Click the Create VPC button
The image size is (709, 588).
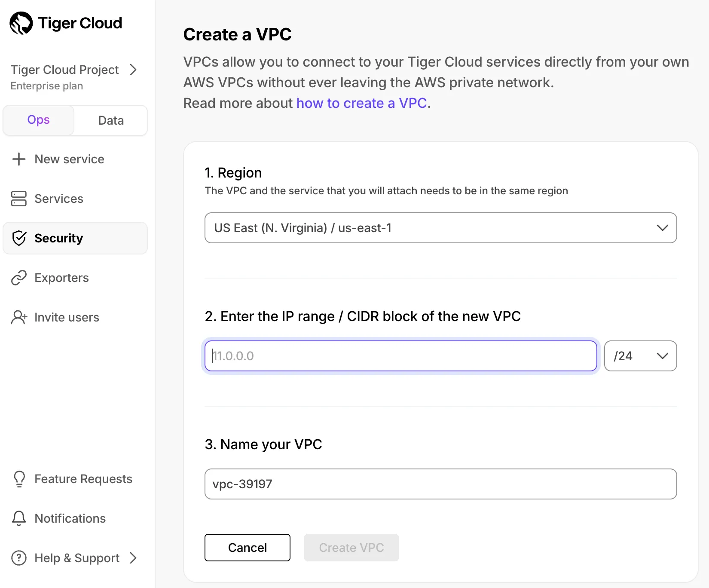click(351, 548)
